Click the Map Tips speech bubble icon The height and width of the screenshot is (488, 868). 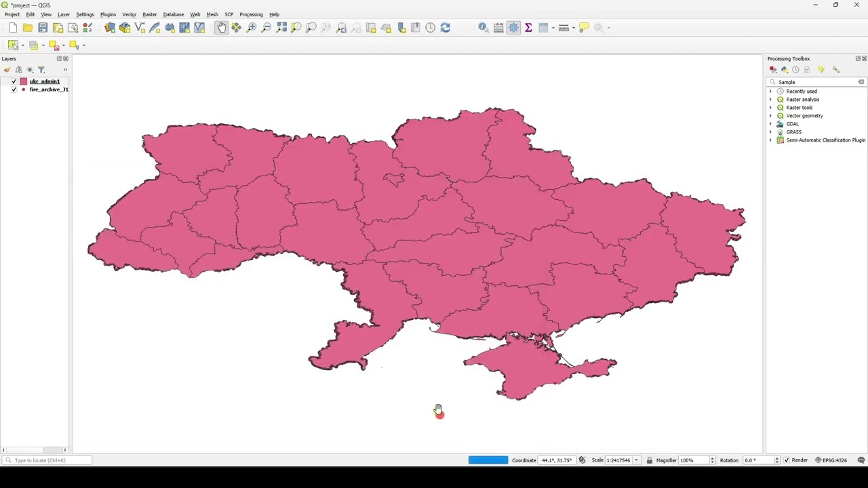tap(584, 28)
